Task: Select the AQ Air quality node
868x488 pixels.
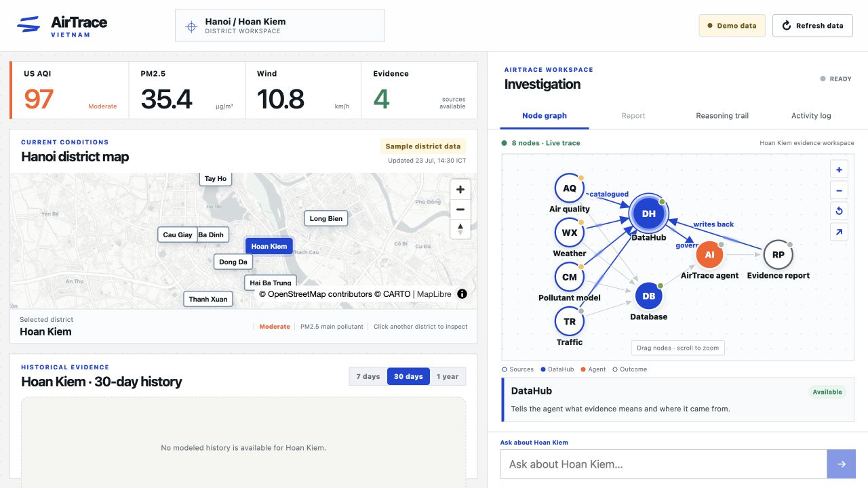Action: click(570, 188)
